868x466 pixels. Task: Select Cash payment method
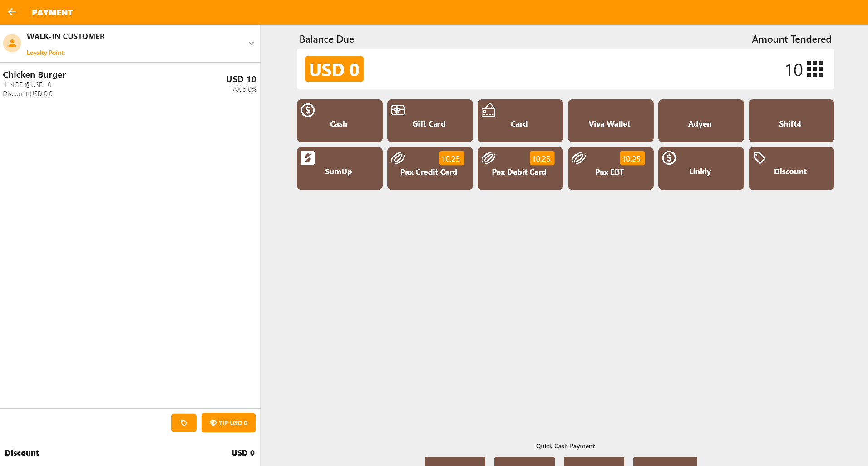(339, 121)
